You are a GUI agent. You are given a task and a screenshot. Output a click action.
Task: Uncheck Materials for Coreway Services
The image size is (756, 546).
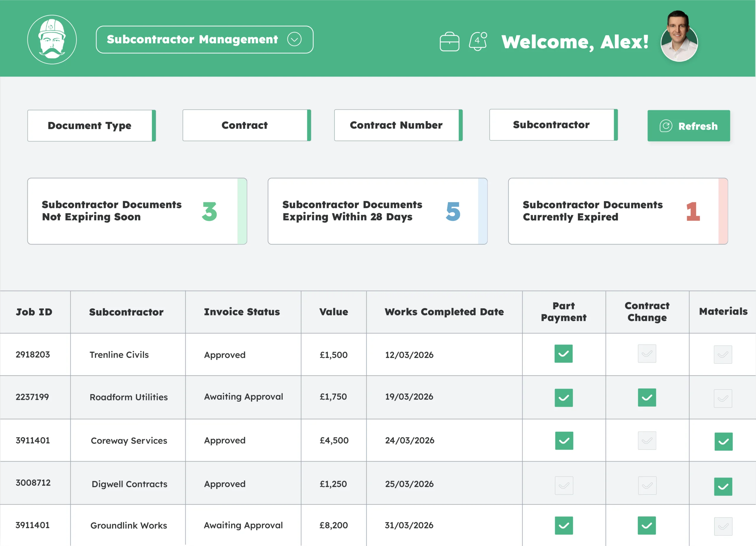[x=723, y=442]
